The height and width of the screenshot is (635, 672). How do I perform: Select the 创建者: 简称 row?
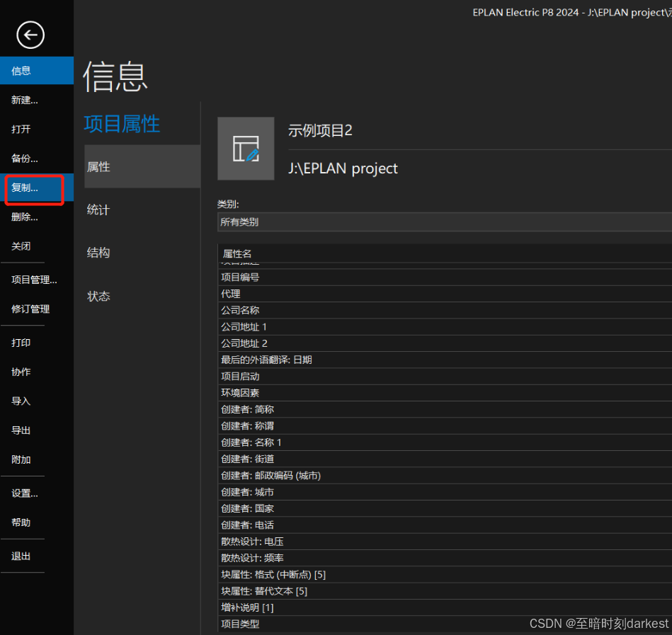445,409
